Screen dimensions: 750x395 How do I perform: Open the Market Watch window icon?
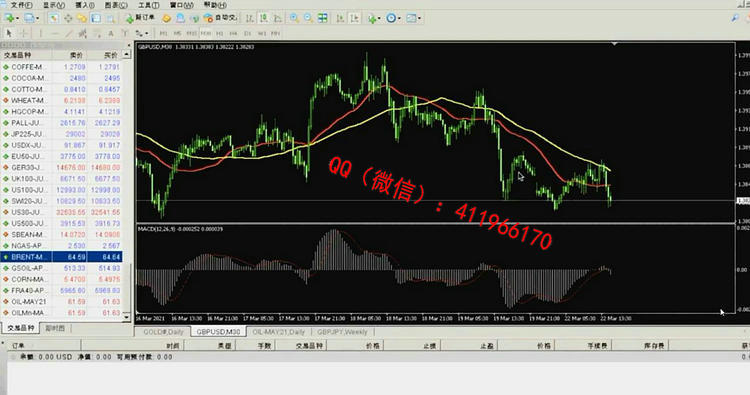pyautogui.click(x=54, y=18)
